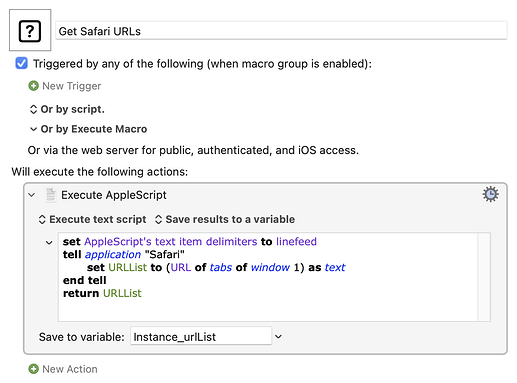Collapse the Execute AppleScript action disclosure chevron
The width and height of the screenshot is (517, 383).
coord(32,195)
